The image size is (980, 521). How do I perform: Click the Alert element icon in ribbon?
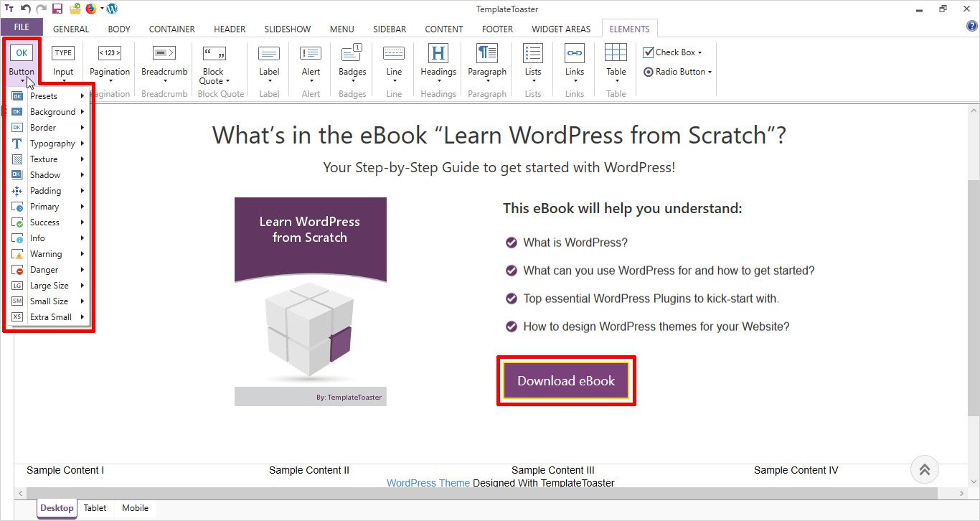coord(311,55)
